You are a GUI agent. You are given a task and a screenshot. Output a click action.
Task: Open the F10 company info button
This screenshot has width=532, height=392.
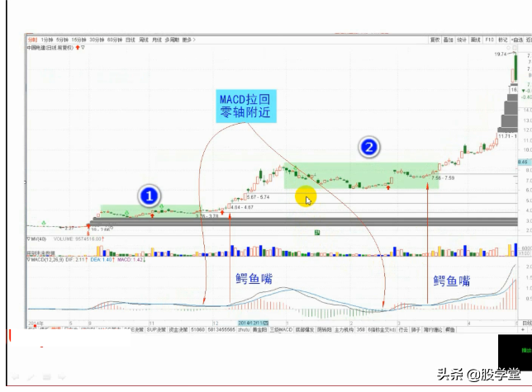tap(489, 40)
